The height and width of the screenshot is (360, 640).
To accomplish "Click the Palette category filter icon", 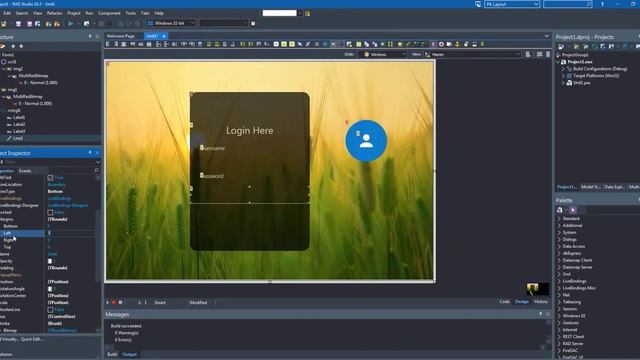I will 560,210.
